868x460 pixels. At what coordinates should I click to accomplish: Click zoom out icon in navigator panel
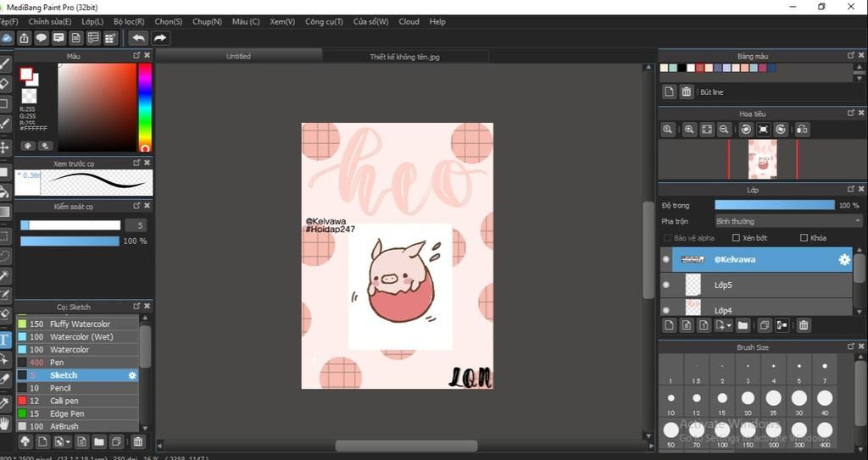tap(724, 130)
